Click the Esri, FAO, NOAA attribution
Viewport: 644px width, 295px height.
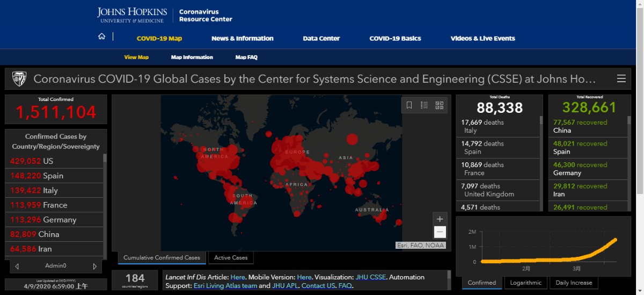click(421, 245)
